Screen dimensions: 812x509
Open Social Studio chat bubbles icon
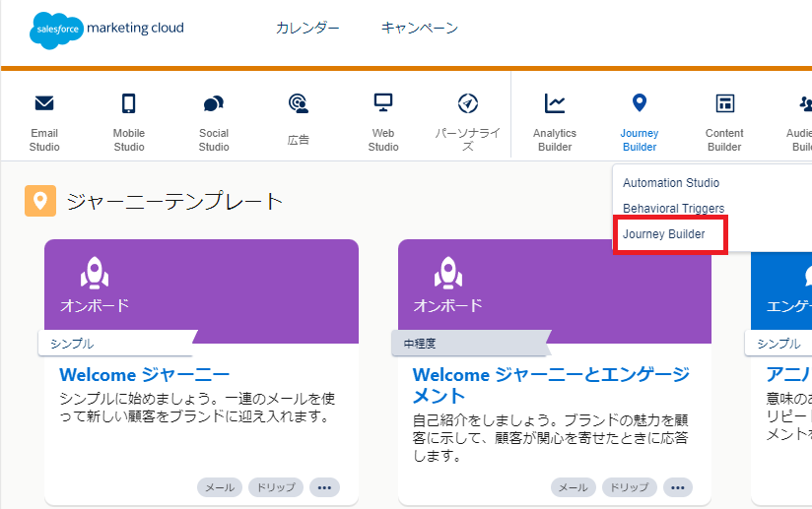pyautogui.click(x=214, y=103)
